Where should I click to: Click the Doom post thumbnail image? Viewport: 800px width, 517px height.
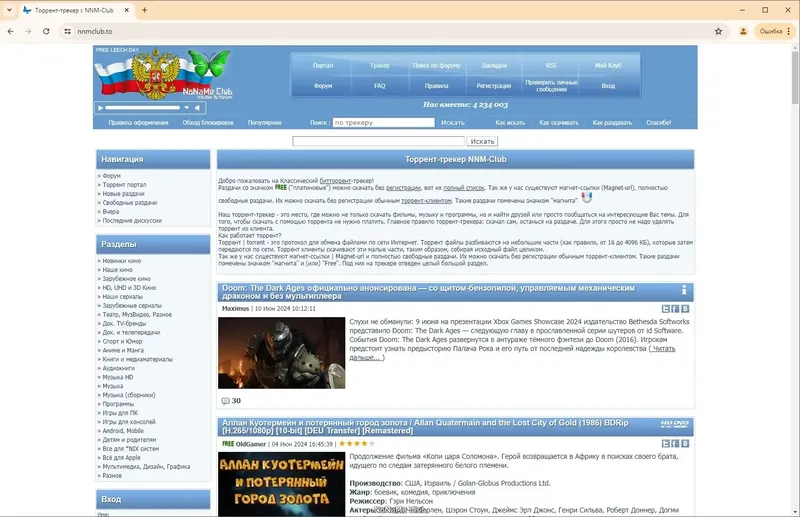(282, 353)
